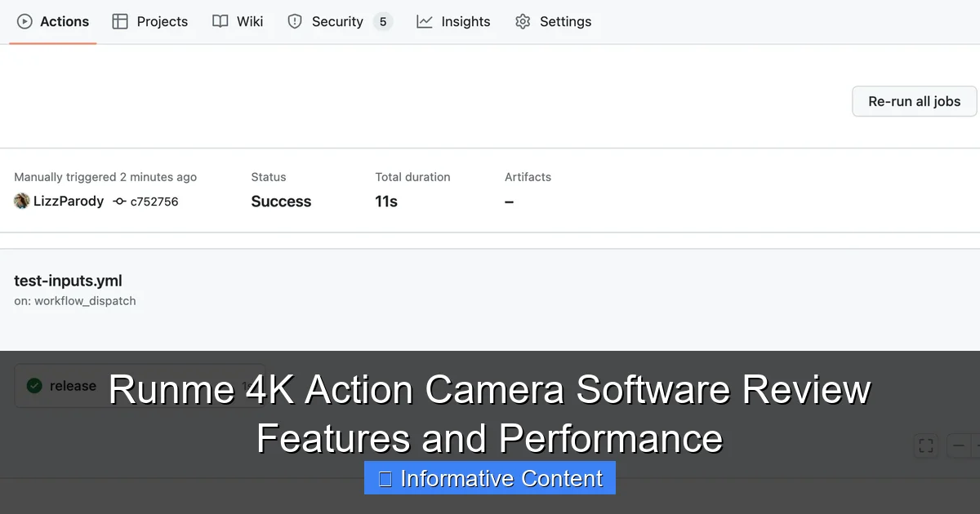Click the Success status text

coord(280,202)
